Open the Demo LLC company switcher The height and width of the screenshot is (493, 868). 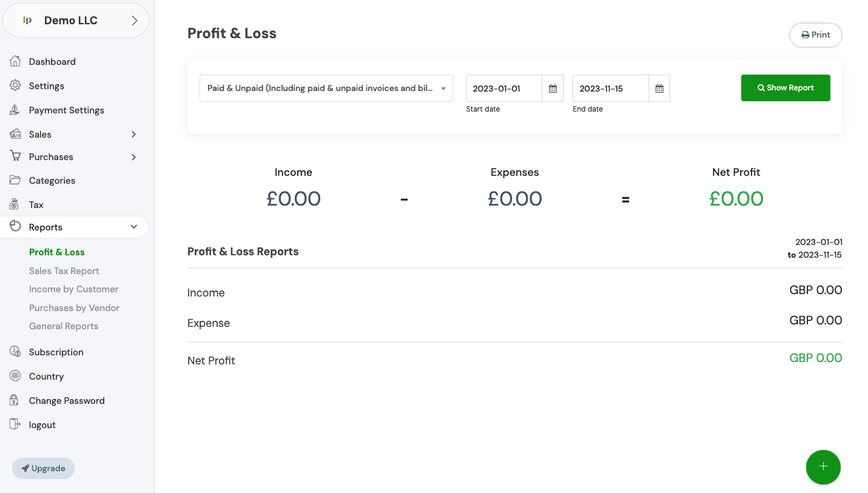click(76, 21)
